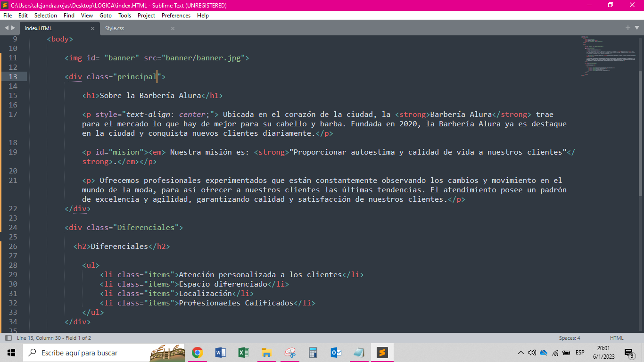Screen dimensions: 644x362
Task: Click the Windows search box
Action: point(104,353)
